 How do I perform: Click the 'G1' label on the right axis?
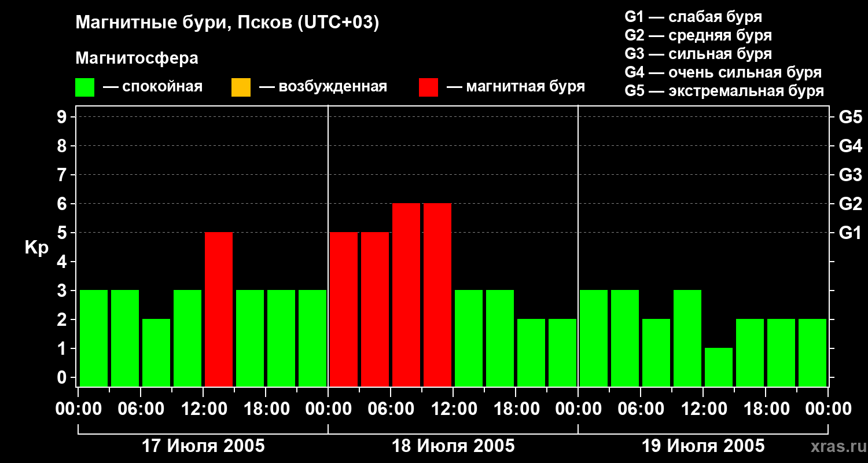850,233
